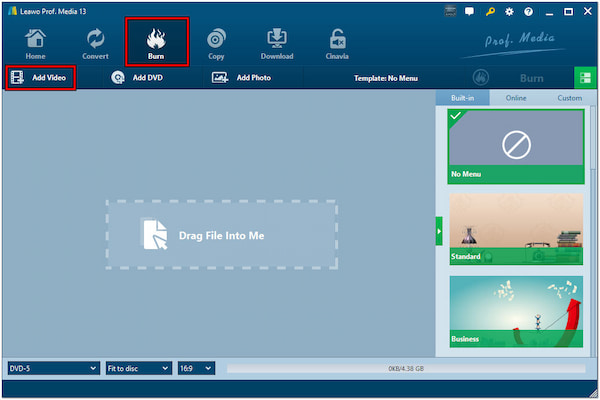Open the Home module
The width and height of the screenshot is (600, 400).
point(35,44)
